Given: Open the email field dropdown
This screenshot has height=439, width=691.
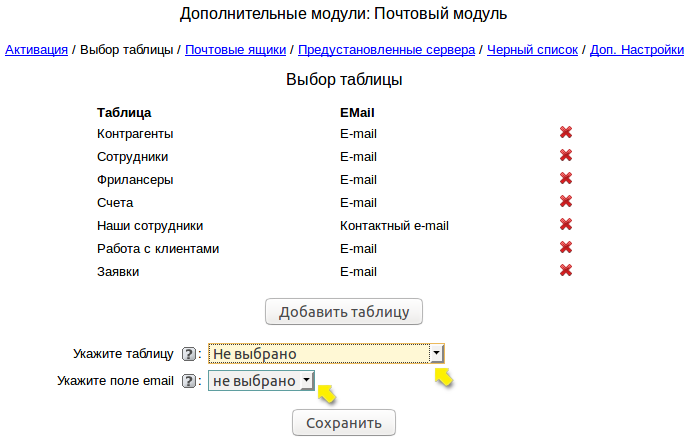Looking at the screenshot, I should (306, 381).
